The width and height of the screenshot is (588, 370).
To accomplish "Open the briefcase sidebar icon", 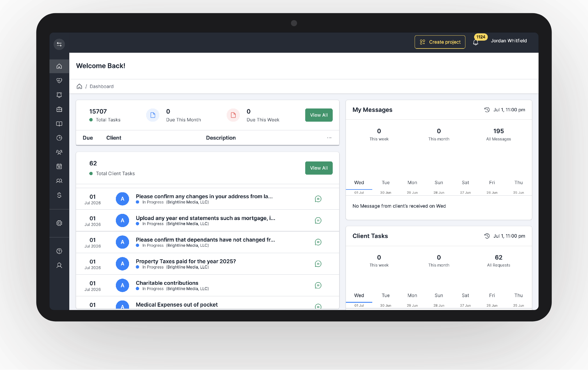I will 59,109.
